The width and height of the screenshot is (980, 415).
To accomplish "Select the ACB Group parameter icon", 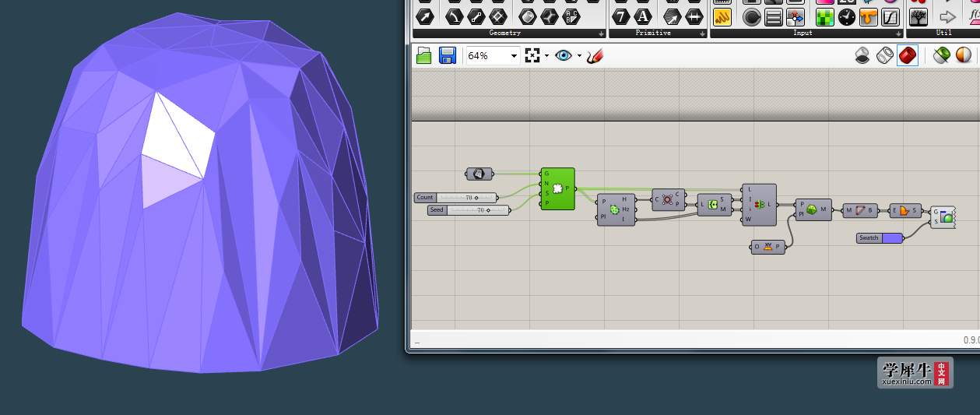I will 572,16.
